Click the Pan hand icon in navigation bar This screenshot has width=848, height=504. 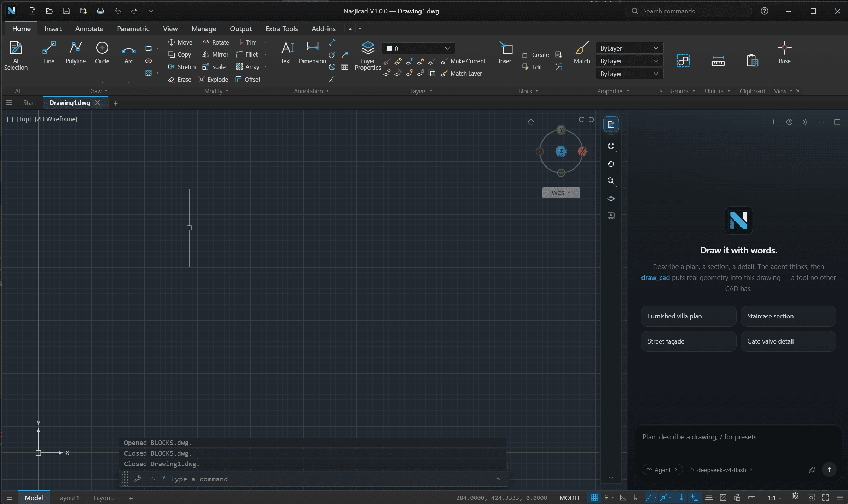pyautogui.click(x=611, y=164)
